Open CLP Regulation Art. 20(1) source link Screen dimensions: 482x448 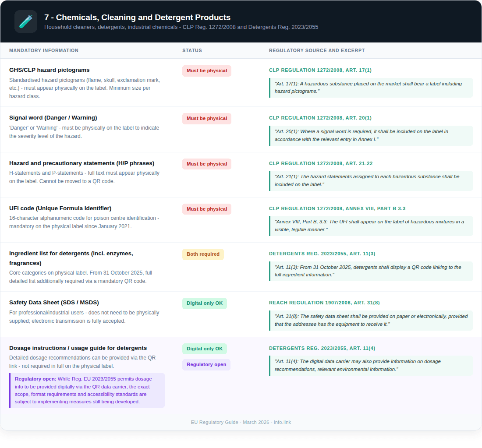click(x=320, y=118)
